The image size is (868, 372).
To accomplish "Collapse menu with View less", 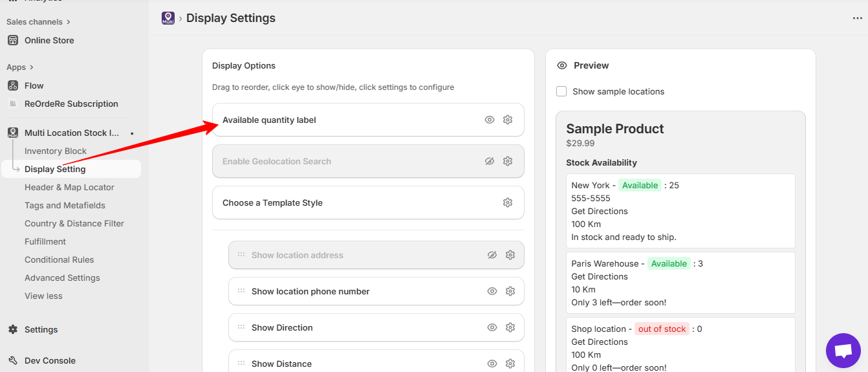I will click(43, 296).
